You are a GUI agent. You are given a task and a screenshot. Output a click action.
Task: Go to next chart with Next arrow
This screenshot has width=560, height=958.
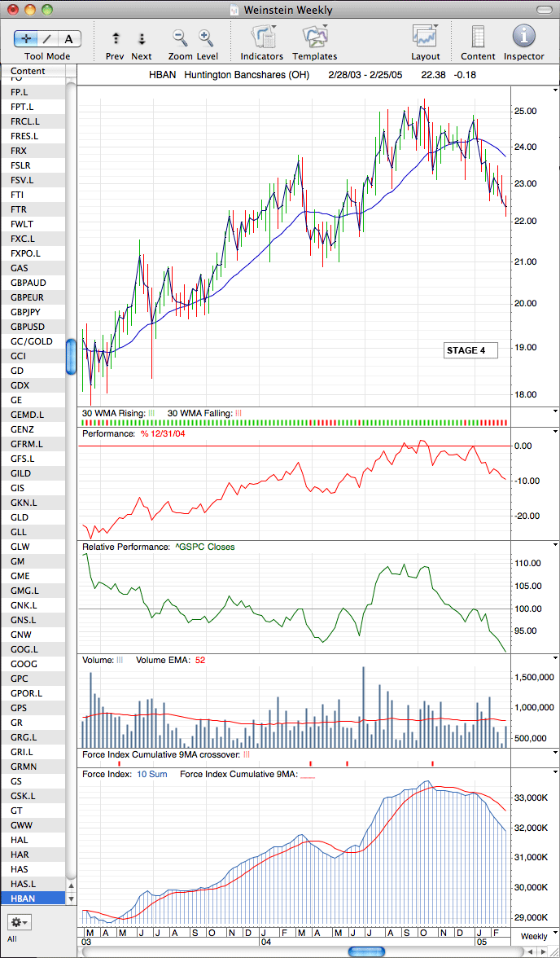click(x=142, y=39)
